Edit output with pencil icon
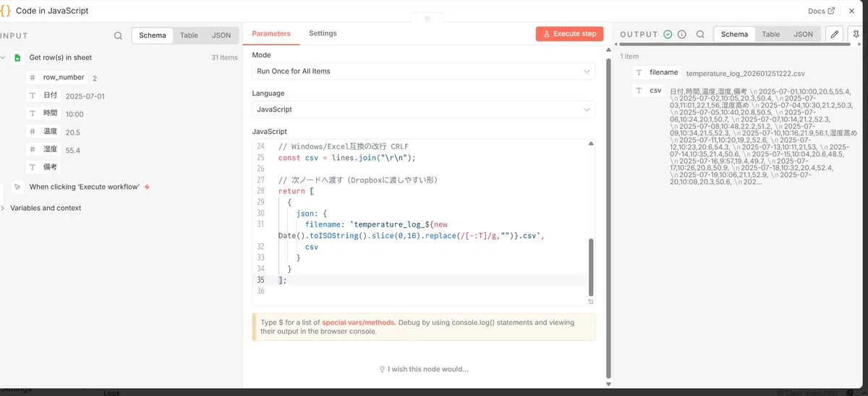 pos(834,34)
